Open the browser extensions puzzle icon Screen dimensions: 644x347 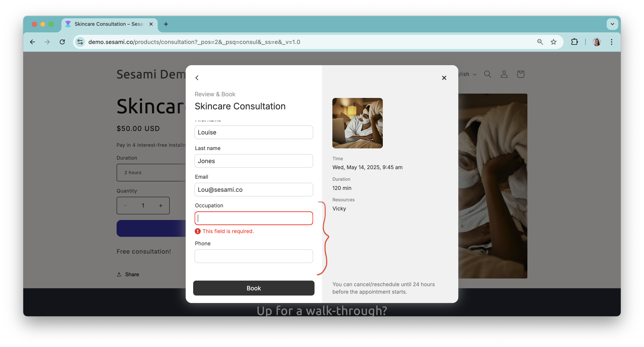[574, 42]
